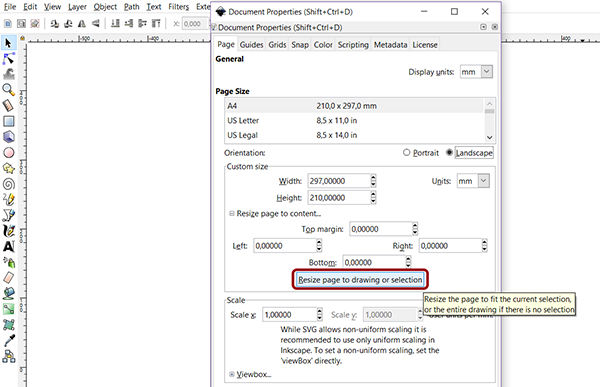Click the Right margin spinner down arrow
The height and width of the screenshot is (387, 600).
(484, 249)
